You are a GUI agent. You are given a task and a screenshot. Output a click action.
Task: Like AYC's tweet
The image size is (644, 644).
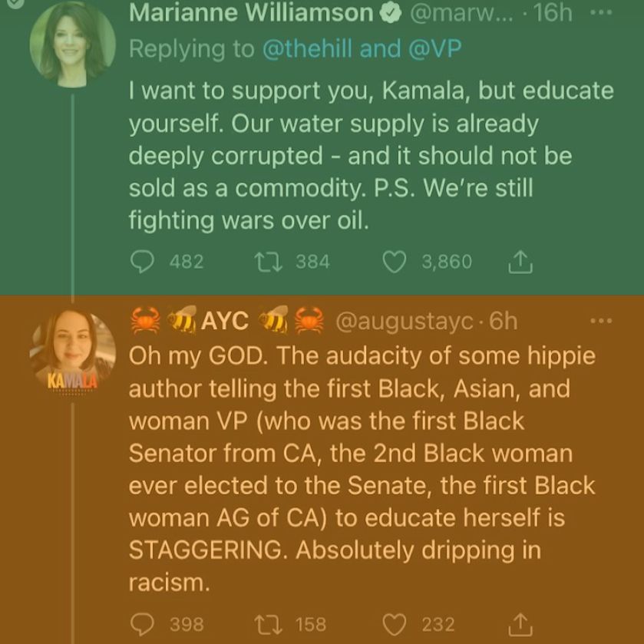[394, 624]
